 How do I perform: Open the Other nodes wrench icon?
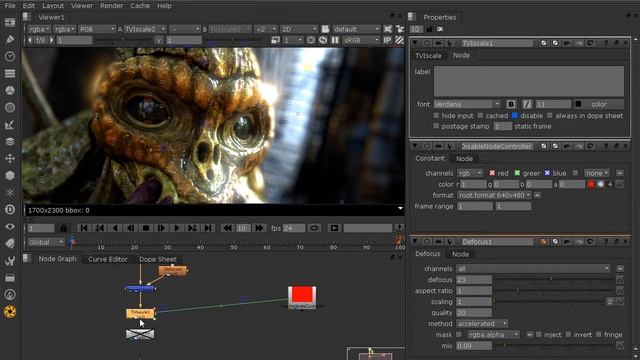(10, 260)
